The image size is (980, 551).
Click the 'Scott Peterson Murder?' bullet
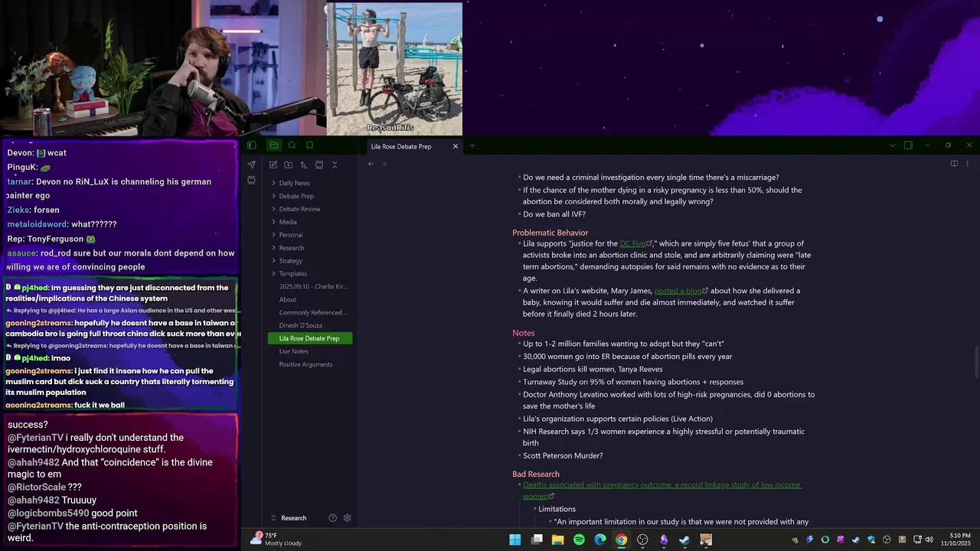pos(563,455)
